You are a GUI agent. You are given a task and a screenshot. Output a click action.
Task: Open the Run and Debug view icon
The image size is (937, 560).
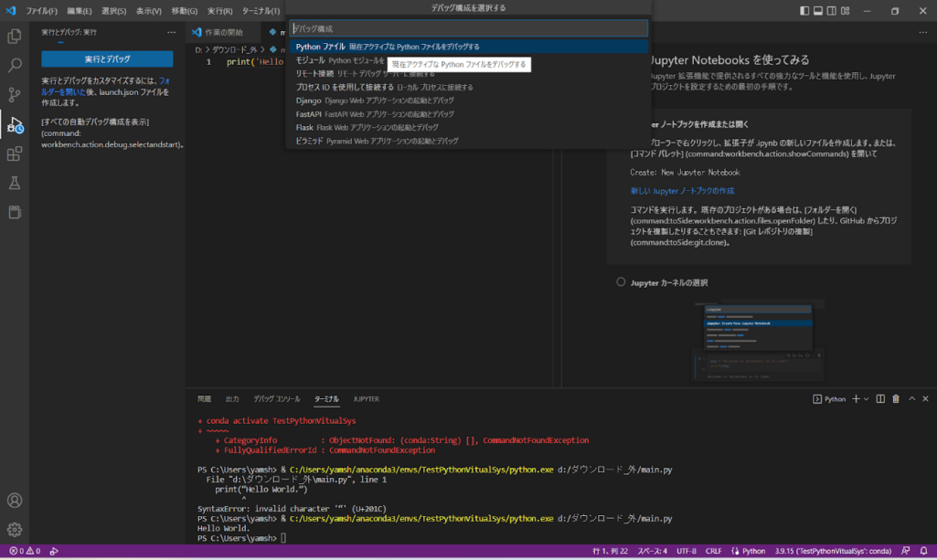15,124
